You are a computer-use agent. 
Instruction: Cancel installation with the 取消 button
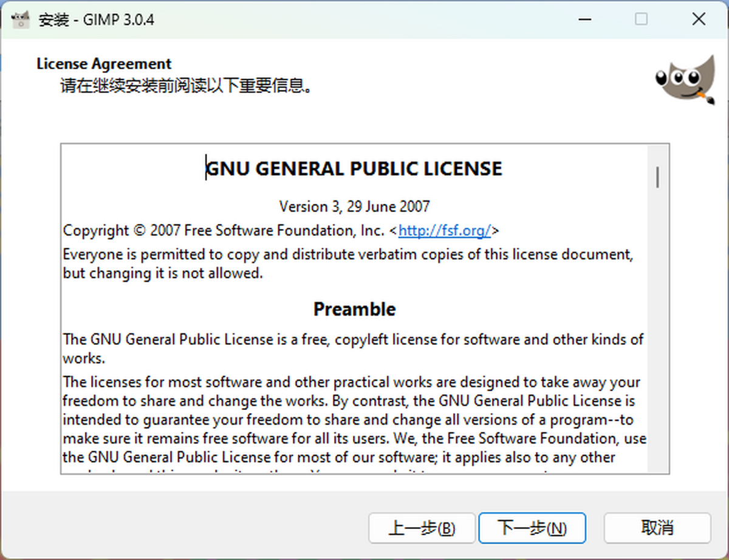(657, 527)
